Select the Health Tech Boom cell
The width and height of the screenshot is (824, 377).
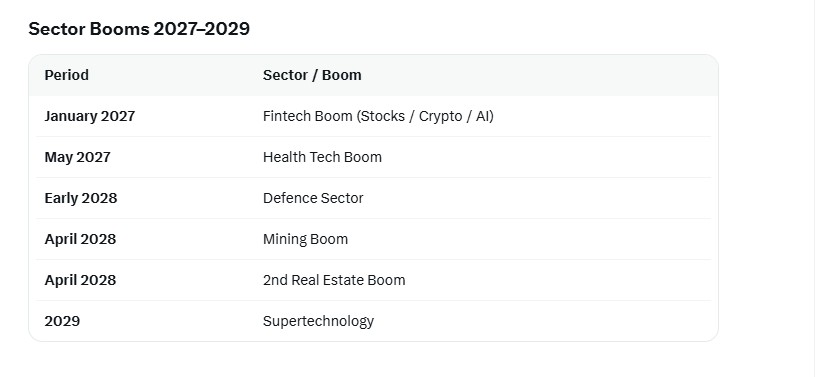click(322, 157)
